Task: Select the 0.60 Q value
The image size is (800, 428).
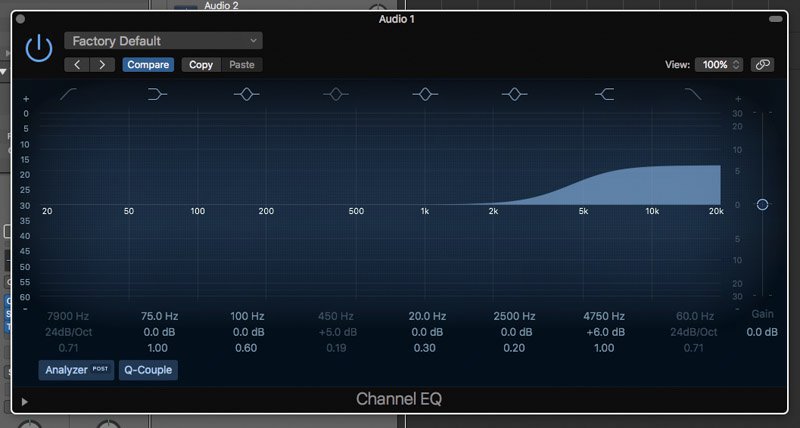Action: pos(246,348)
